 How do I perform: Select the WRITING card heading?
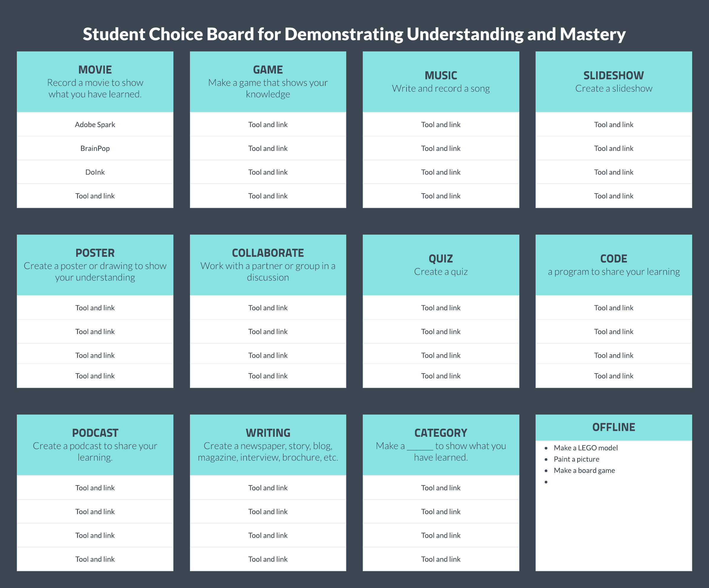point(268,433)
